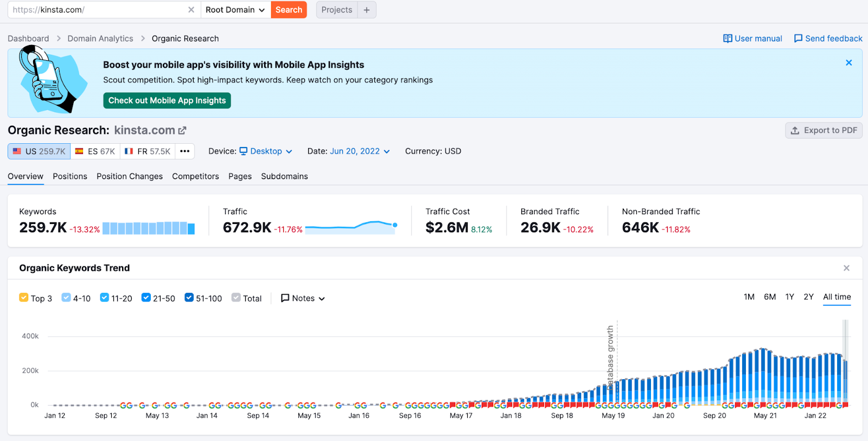Click Check out Mobile App Insights button
The image size is (868, 441).
coord(167,100)
